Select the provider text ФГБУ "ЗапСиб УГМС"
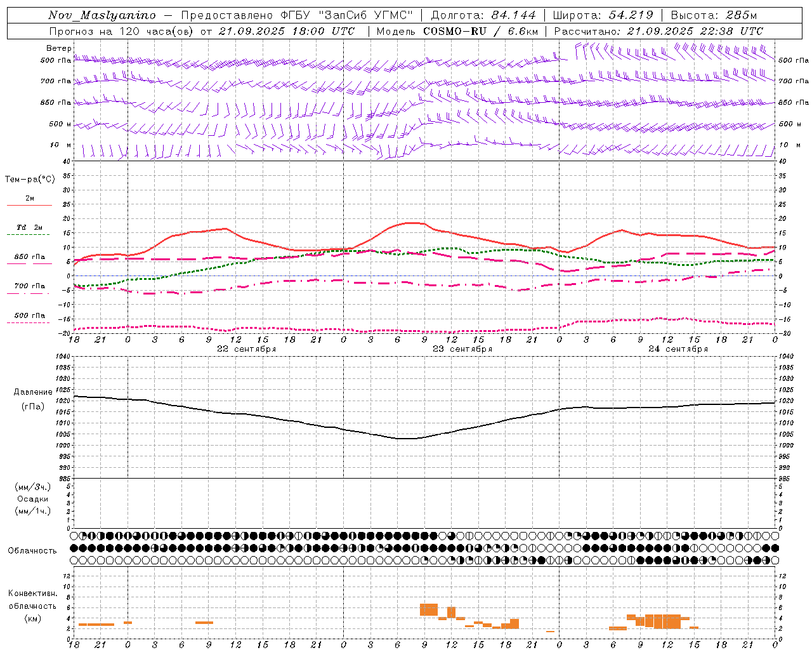This screenshot has height=650, width=812. [x=347, y=15]
